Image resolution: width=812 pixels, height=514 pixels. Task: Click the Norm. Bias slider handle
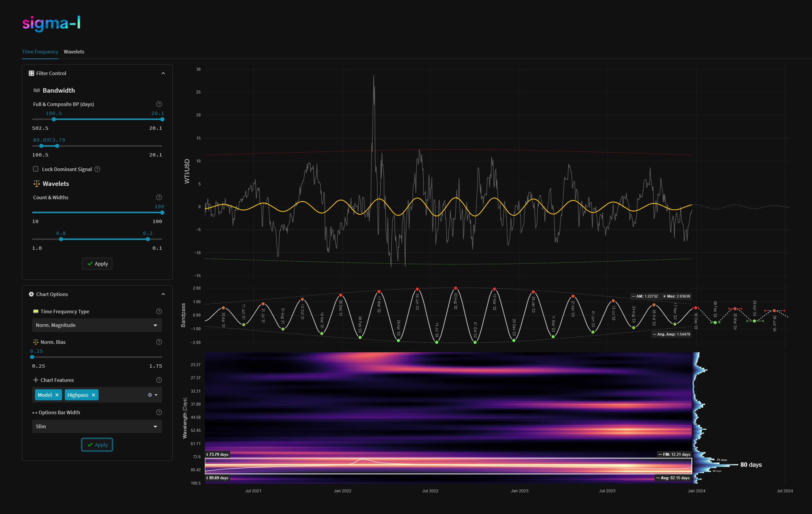[32, 357]
